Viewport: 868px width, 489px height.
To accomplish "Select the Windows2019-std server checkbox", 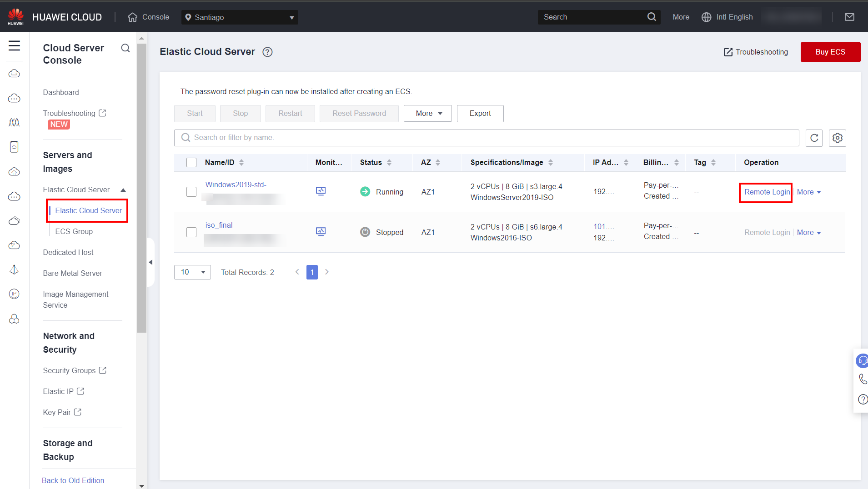I will click(191, 192).
